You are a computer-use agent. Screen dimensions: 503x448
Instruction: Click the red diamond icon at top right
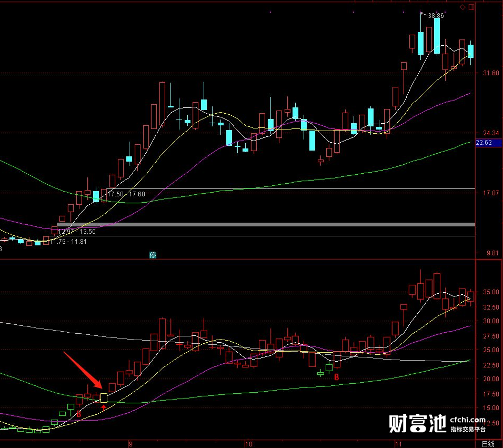pos(462,7)
